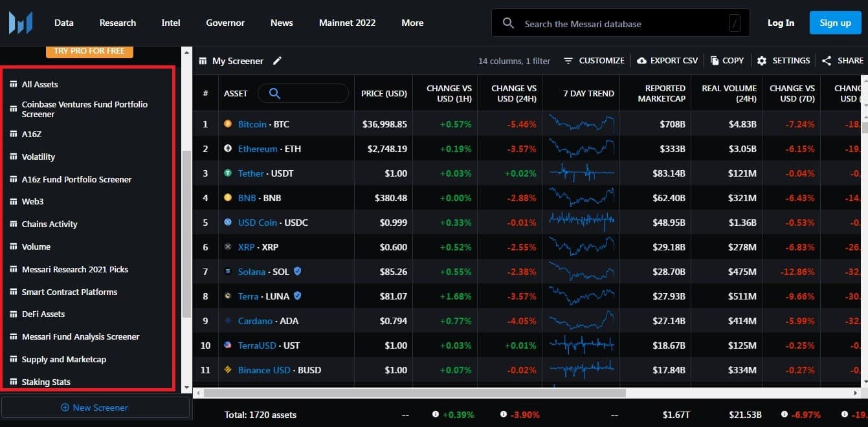This screenshot has width=868, height=427.
Task: Open the Terra asset link
Action: click(249, 296)
